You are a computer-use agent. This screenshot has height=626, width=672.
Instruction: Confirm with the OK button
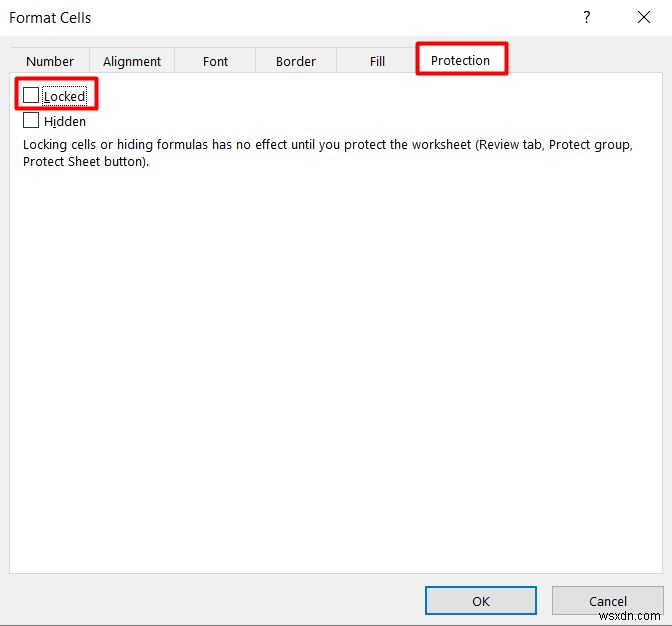[x=480, y=601]
